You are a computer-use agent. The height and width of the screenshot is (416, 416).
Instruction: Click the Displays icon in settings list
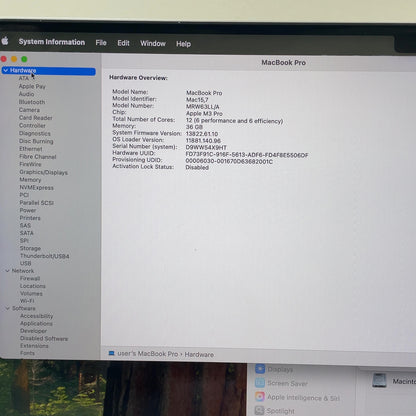260,369
